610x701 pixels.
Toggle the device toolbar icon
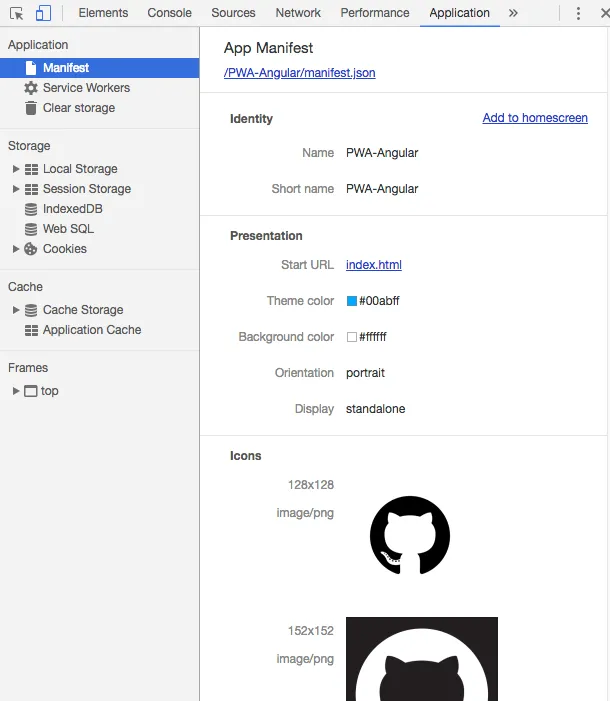click(x=43, y=13)
